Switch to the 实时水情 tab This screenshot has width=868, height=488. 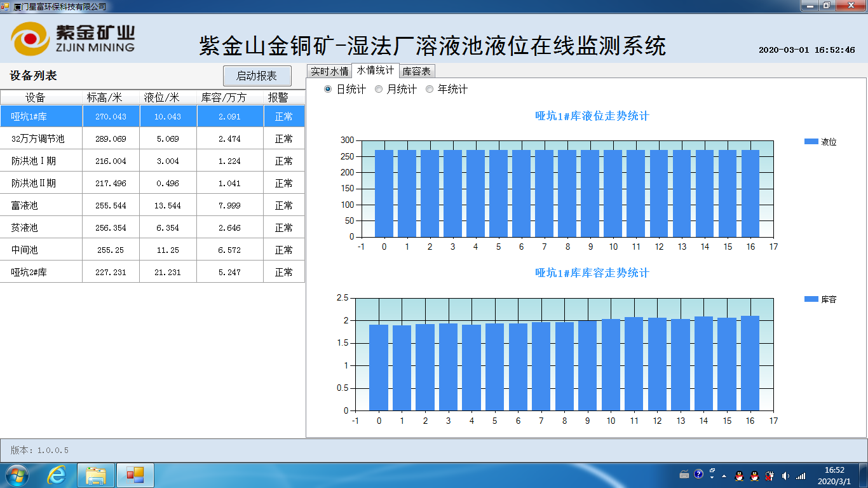coord(329,71)
